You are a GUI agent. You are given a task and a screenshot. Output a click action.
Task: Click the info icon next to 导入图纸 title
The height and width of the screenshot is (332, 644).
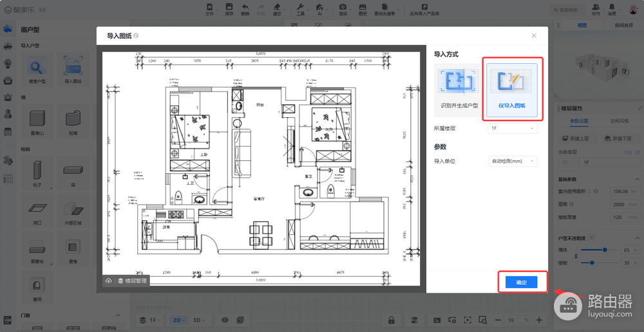[136, 35]
